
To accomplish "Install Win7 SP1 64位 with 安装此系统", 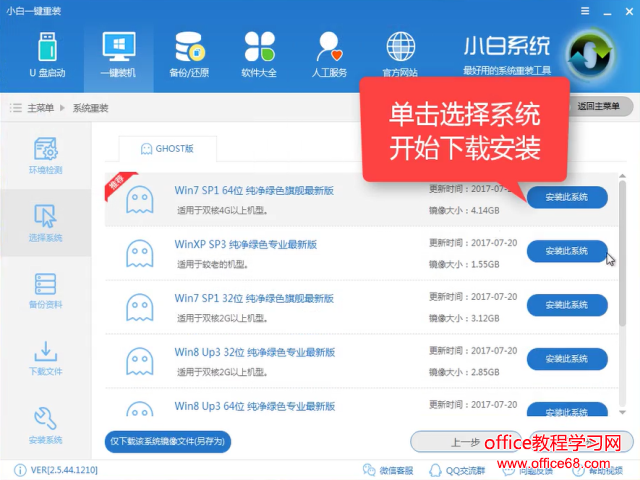I will tap(567, 197).
